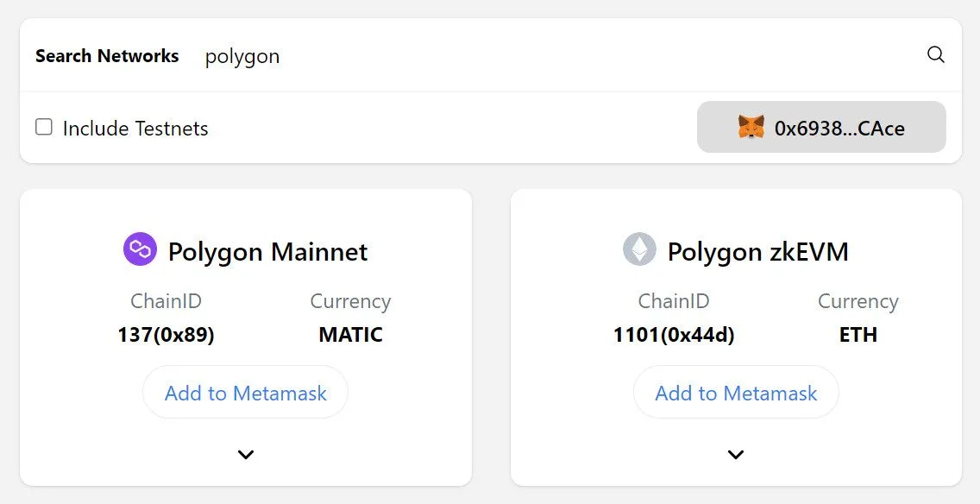Select the Polygon Mainnet title
980x504 pixels.
(x=268, y=252)
